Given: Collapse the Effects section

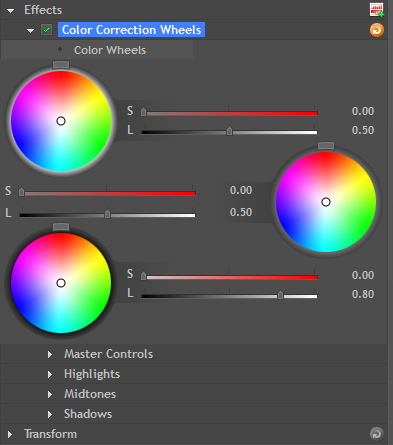Looking at the screenshot, I should 11,11.
